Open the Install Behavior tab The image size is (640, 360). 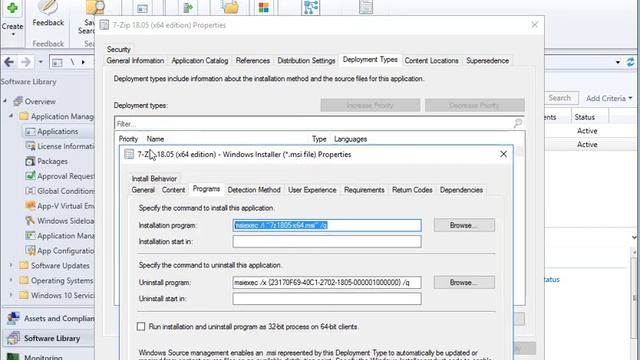tap(154, 178)
